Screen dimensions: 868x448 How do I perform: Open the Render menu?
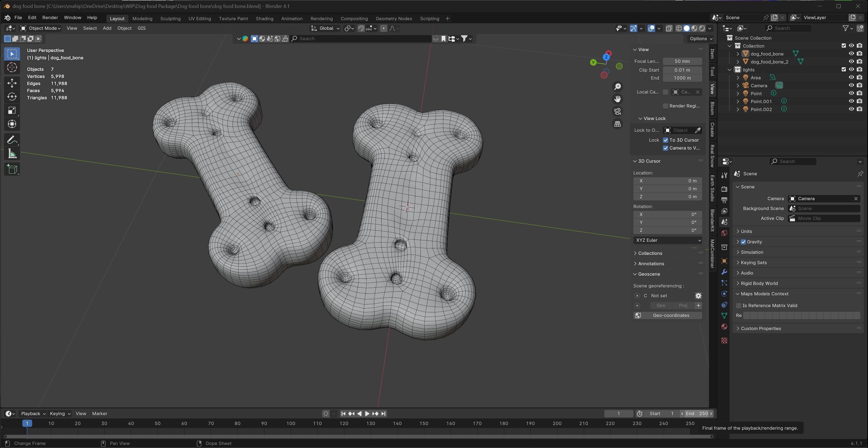[50, 18]
